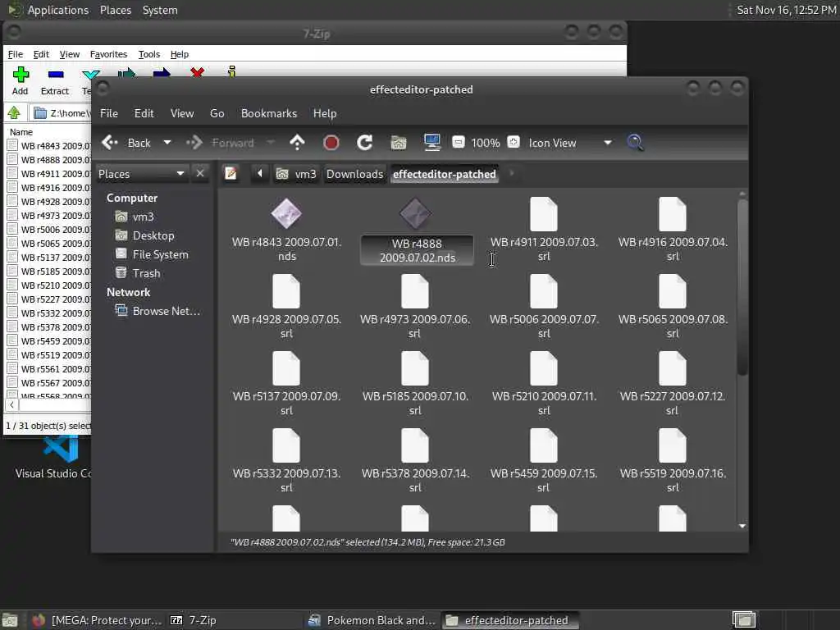The image size is (840, 630).
Task: Click the Forward arrow in file manager
Action: tap(194, 143)
